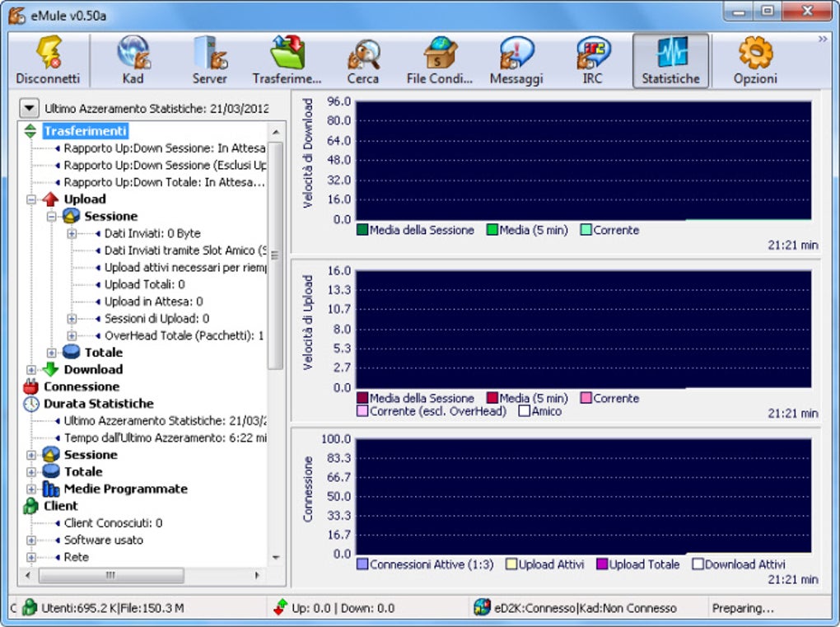The width and height of the screenshot is (840, 627).
Task: Click the eMule title bar mule icon
Action: click(16, 15)
